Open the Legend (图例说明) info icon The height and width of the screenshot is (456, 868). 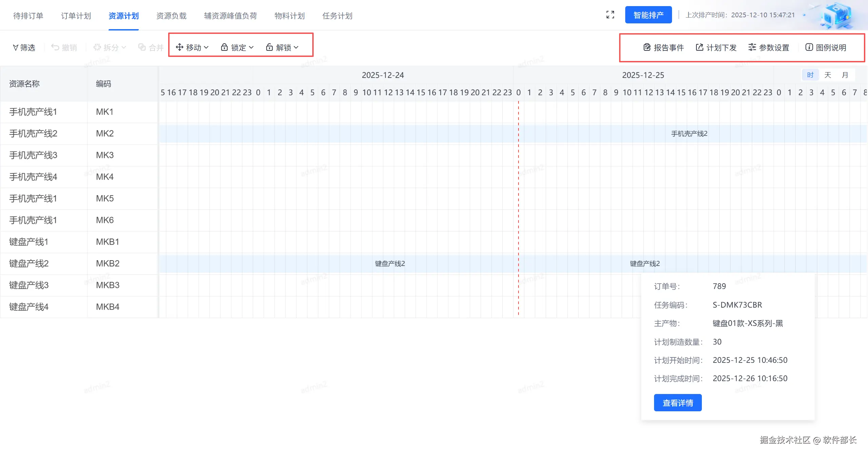pos(809,47)
